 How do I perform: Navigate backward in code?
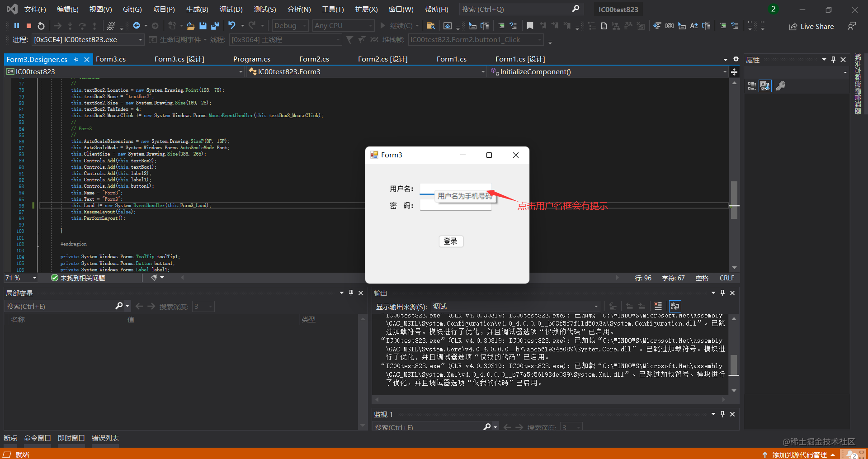tap(137, 25)
